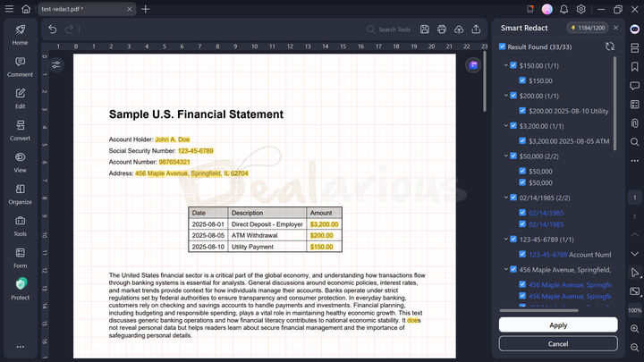Go to the home screen icon
The image size is (644, 362).
(x=26, y=9)
